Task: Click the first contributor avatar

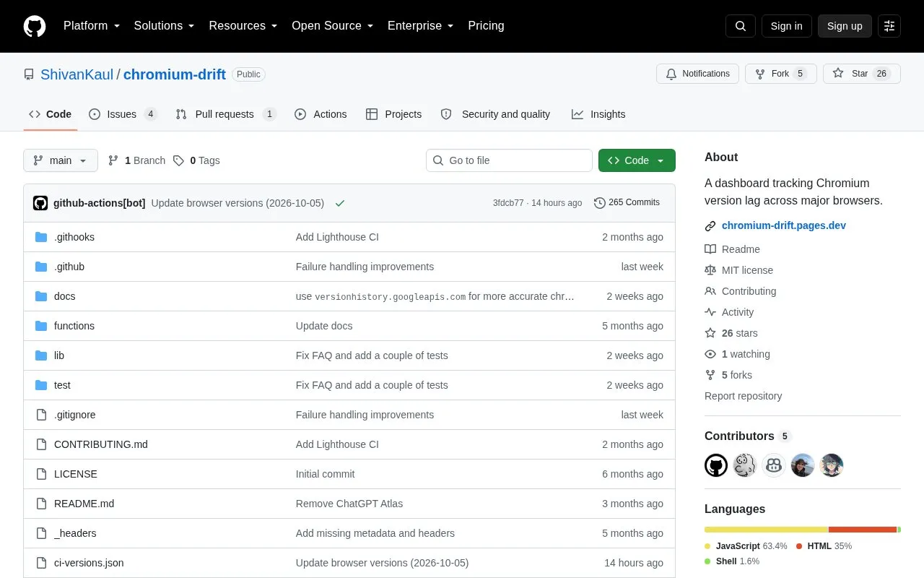Action: 716,465
